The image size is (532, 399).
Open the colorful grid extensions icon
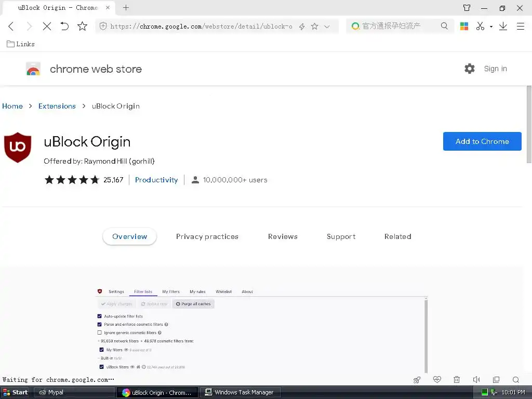pos(464,26)
